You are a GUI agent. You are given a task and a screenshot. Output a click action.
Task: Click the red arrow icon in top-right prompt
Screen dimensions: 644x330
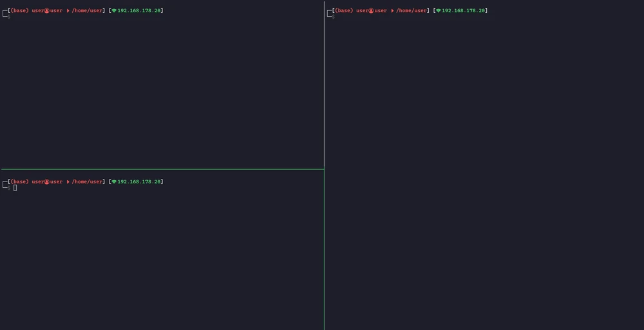click(392, 11)
